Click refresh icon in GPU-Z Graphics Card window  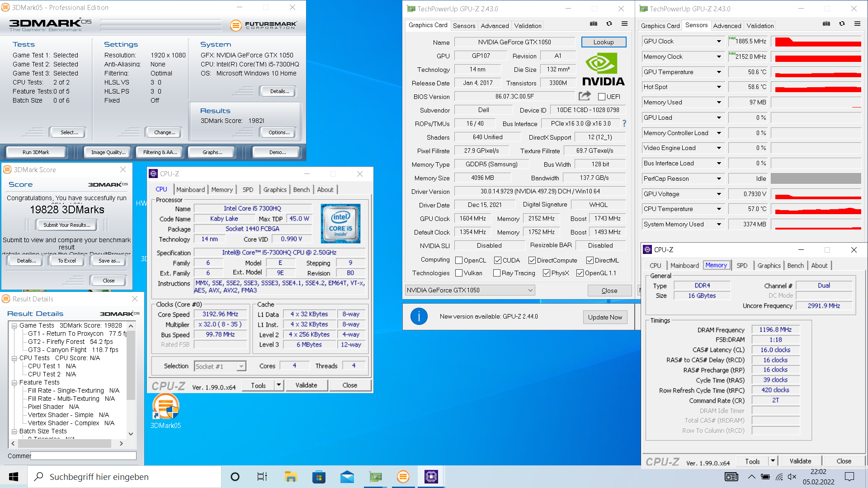pos(609,24)
